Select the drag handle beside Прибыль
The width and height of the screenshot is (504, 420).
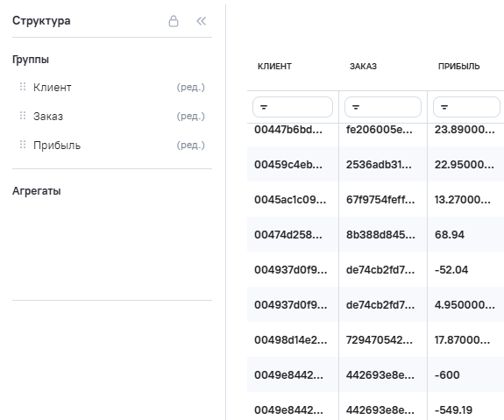pos(23,145)
